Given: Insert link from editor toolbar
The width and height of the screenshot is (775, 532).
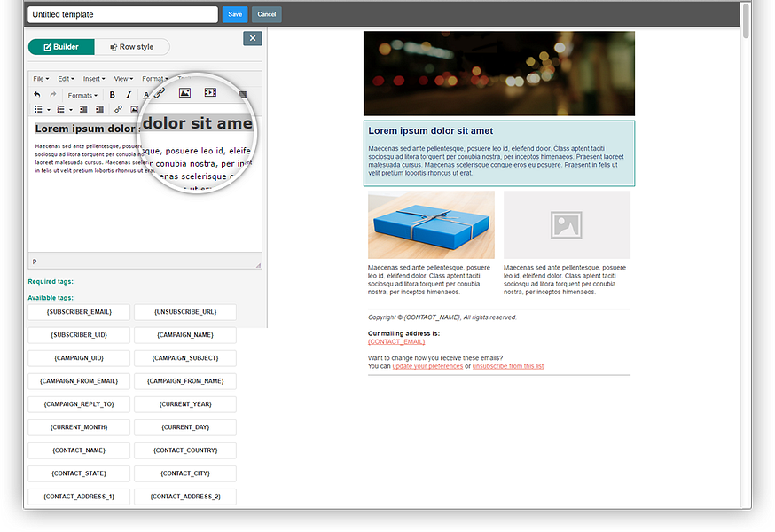Looking at the screenshot, I should pos(118,109).
